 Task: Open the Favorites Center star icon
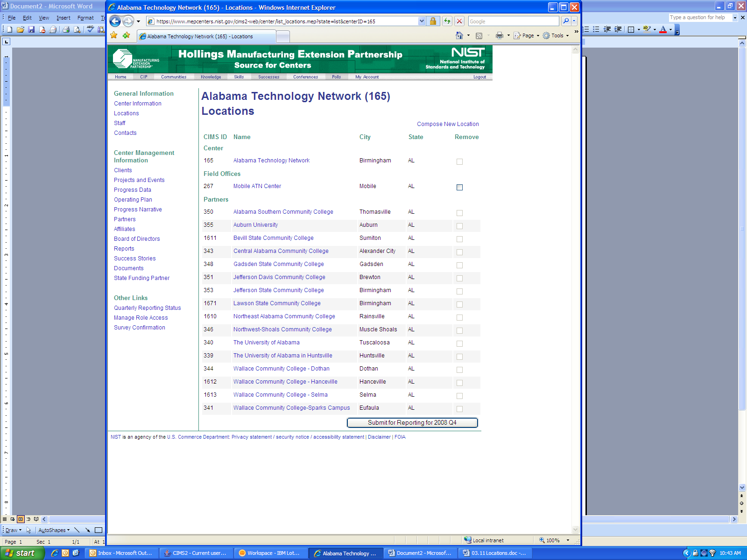point(114,35)
